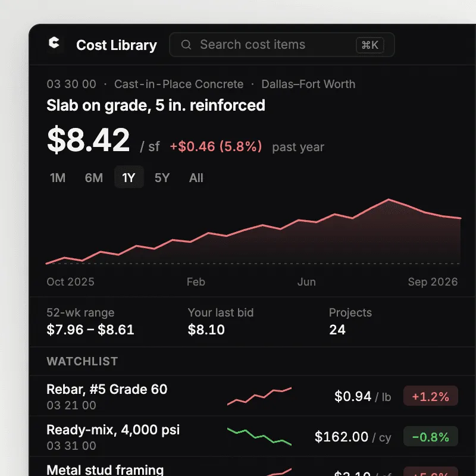Image resolution: width=476 pixels, height=476 pixels.
Task: Open the Metal stud framing row
Action: 252,466
